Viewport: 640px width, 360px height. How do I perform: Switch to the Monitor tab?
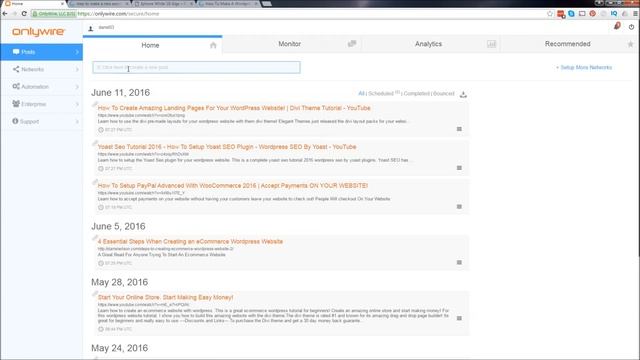[291, 44]
